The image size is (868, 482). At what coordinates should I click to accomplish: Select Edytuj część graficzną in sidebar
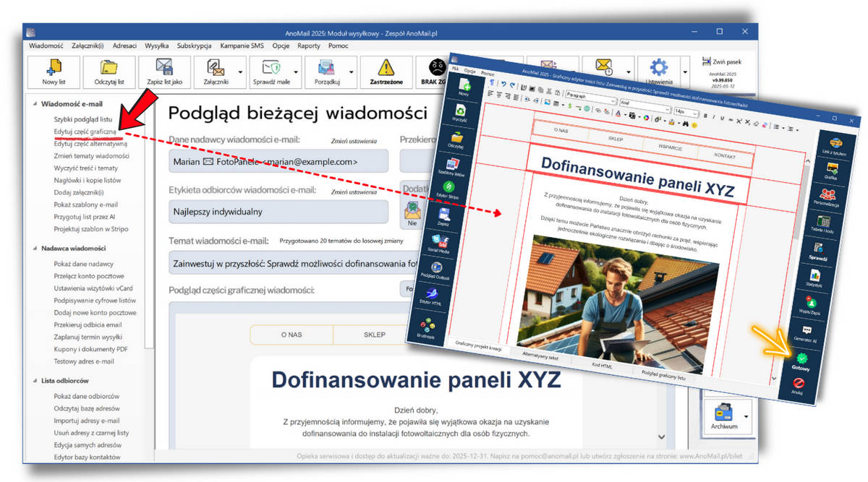click(85, 132)
